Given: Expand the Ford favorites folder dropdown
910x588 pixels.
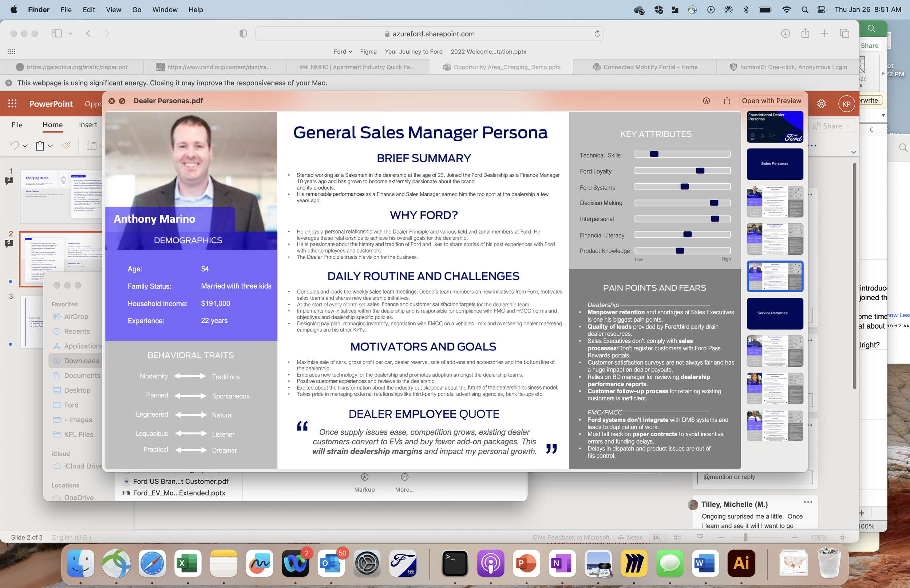Looking at the screenshot, I should tap(343, 52).
